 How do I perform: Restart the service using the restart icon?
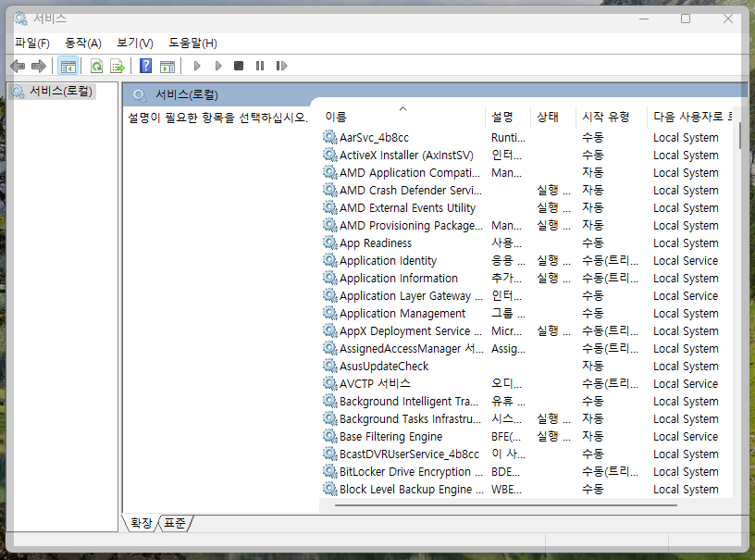point(281,65)
